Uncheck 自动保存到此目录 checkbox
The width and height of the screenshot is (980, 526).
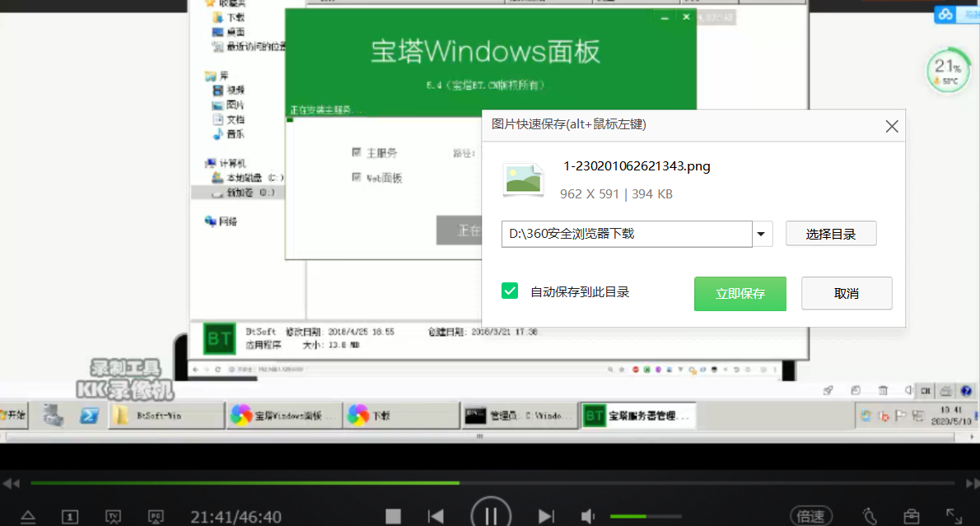click(x=510, y=291)
